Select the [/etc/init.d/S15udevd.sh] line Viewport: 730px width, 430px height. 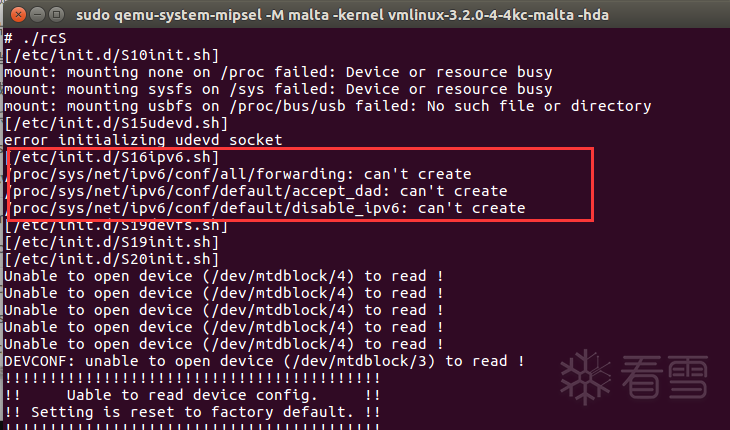[x=116, y=123]
